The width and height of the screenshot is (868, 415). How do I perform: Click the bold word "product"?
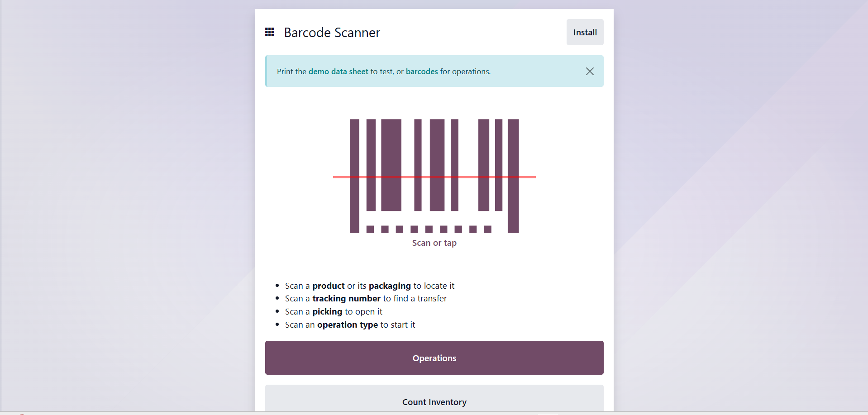328,286
